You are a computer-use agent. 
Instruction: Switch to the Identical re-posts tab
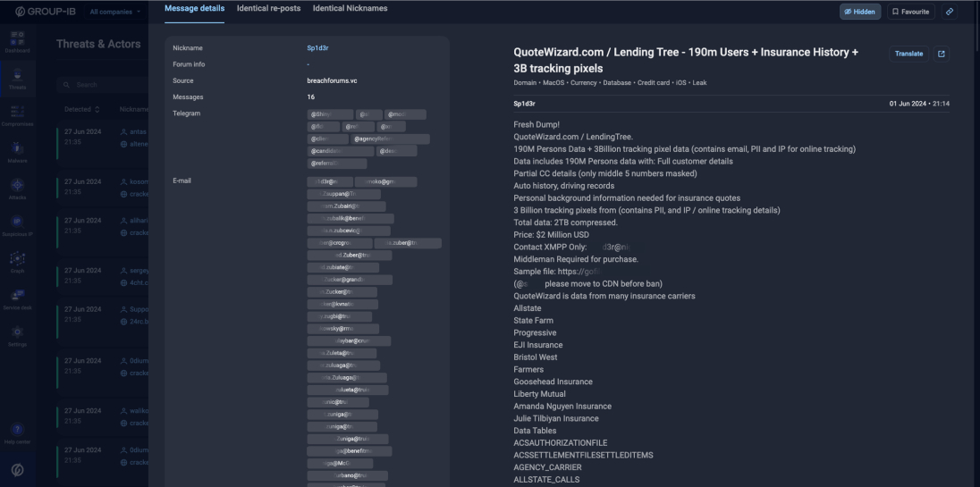(x=268, y=8)
